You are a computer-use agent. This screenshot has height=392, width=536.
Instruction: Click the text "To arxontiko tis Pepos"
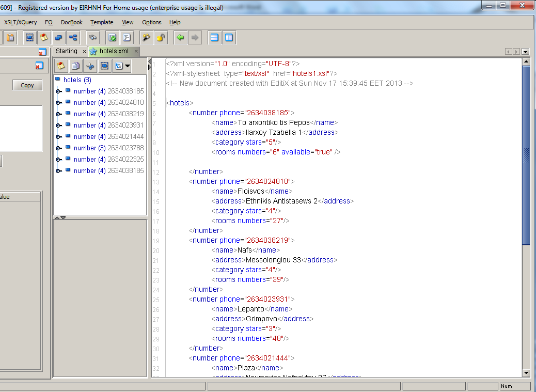274,123
